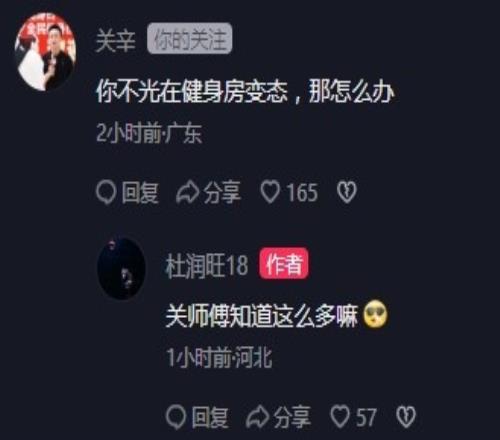Reply to 关辛's comment via speech bubble

point(106,193)
